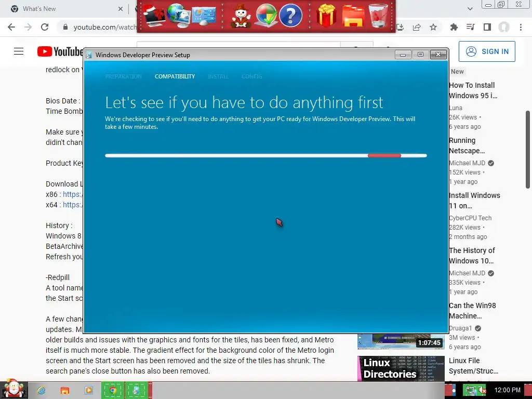The width and height of the screenshot is (532, 399).
Task: Open the Windows shield checkmark dock icon
Action: tap(265, 16)
